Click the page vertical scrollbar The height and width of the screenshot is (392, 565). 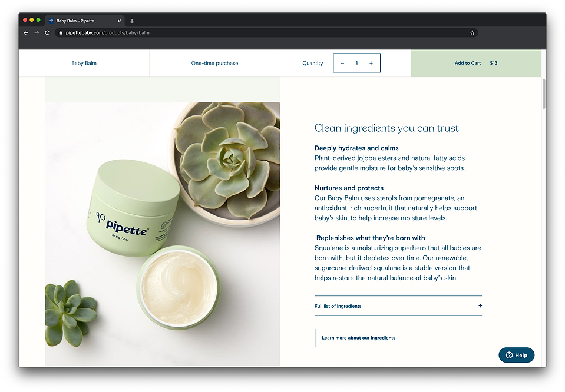point(544,94)
